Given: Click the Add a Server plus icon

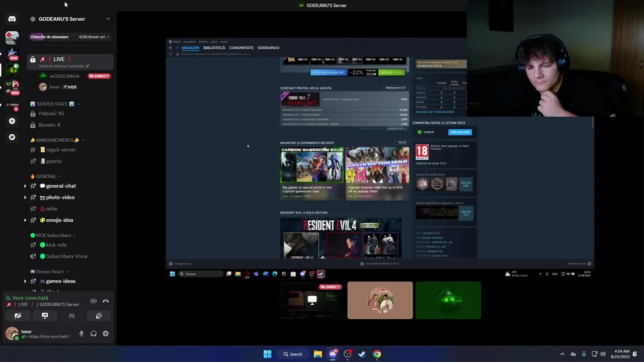Looking at the screenshot, I should [12, 121].
